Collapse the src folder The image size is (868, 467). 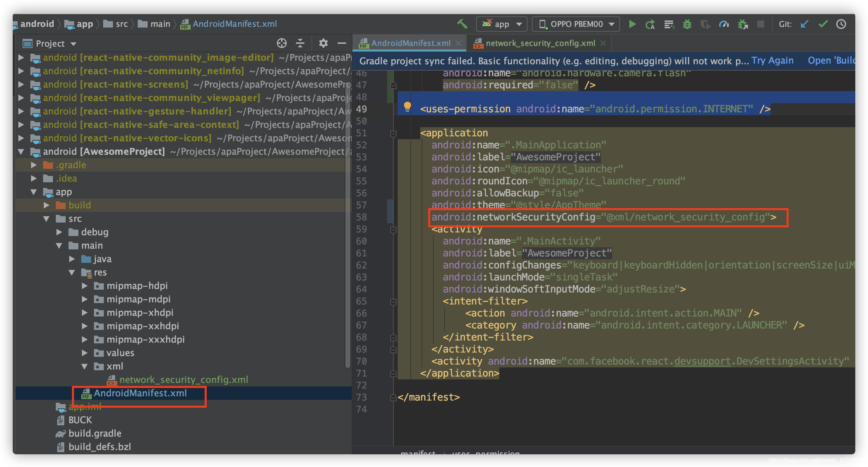(47, 219)
